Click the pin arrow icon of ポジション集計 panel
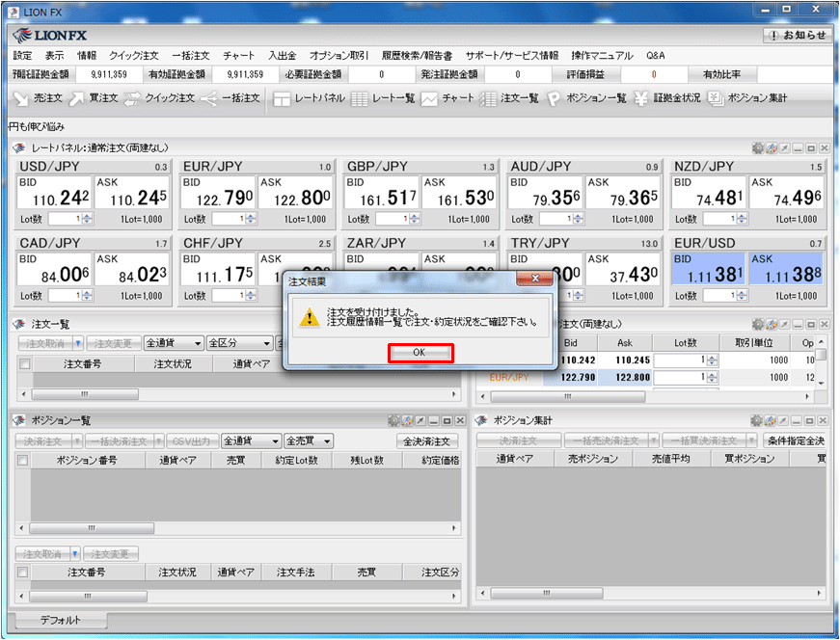Screen dimensions: 840x640 pos(783,421)
